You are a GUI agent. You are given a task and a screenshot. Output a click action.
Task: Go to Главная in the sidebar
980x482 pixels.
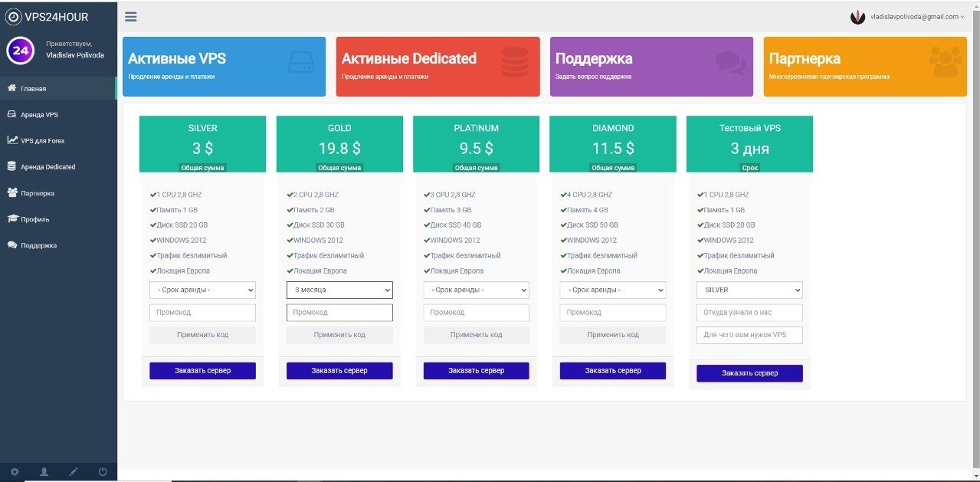click(58, 88)
